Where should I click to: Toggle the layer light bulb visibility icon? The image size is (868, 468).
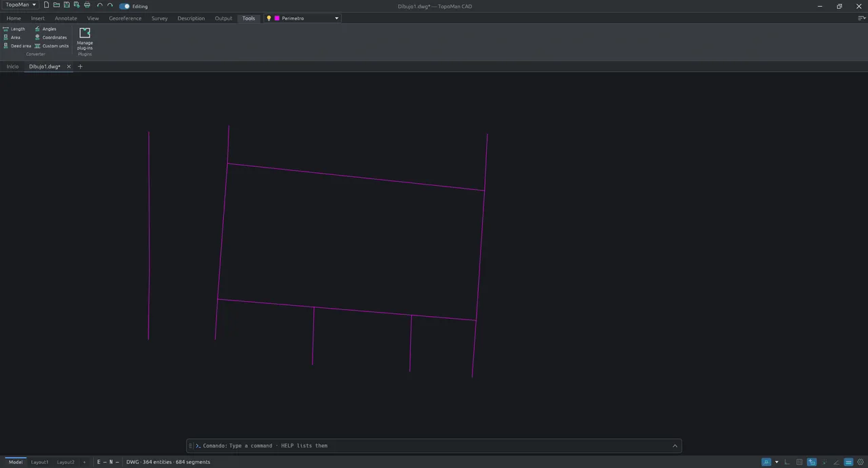[x=269, y=18]
